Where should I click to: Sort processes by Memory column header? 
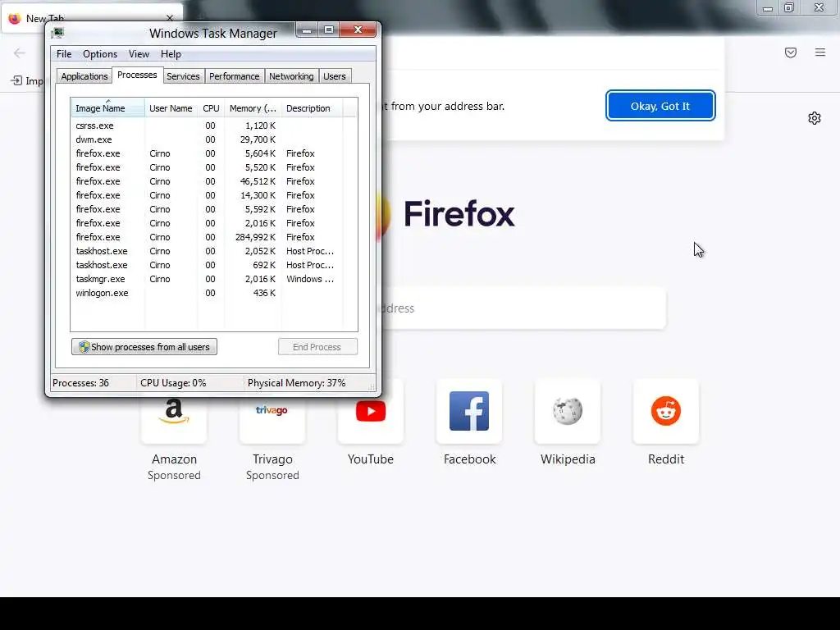pos(253,108)
